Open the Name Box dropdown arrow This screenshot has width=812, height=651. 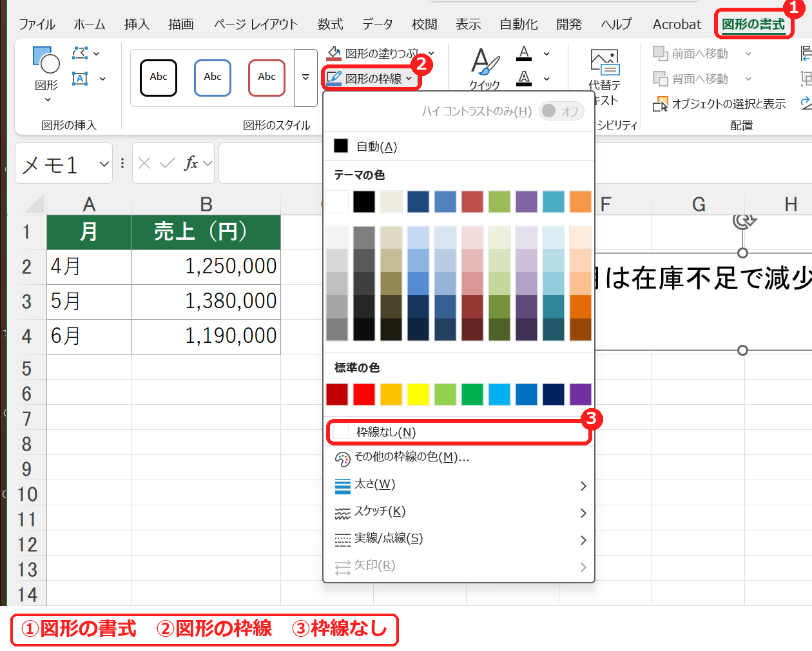click(x=104, y=164)
